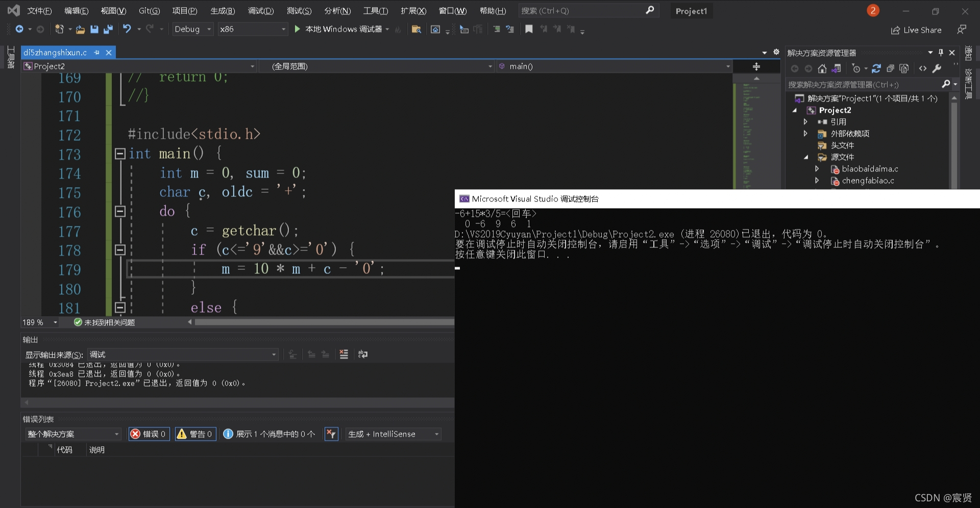Open the Debug configuration dropdown
The height and width of the screenshot is (508, 980).
pyautogui.click(x=192, y=30)
